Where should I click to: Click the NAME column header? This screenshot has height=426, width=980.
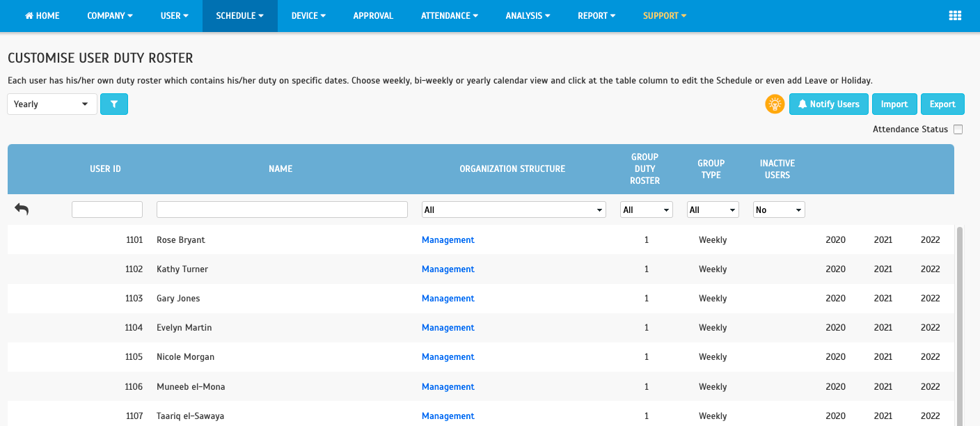280,168
